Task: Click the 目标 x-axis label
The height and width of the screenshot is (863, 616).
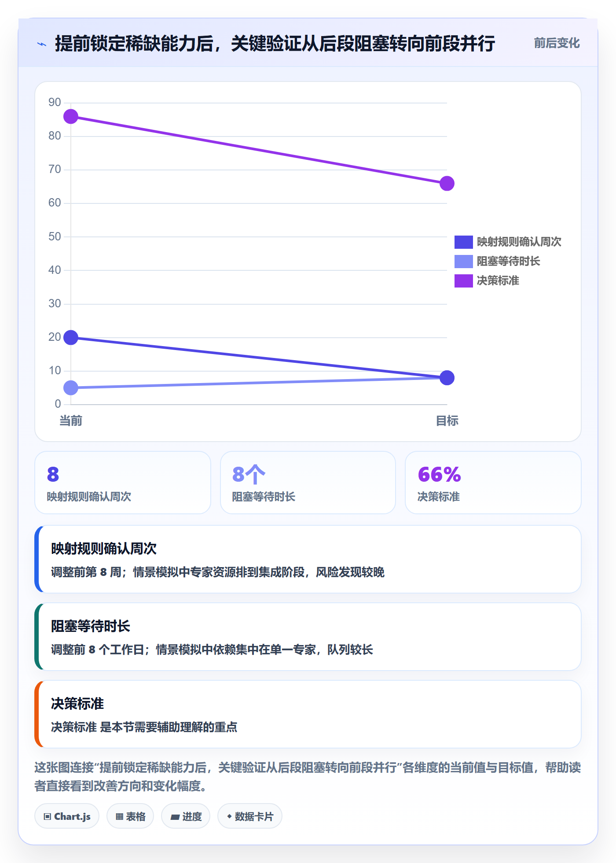Action: tap(447, 421)
